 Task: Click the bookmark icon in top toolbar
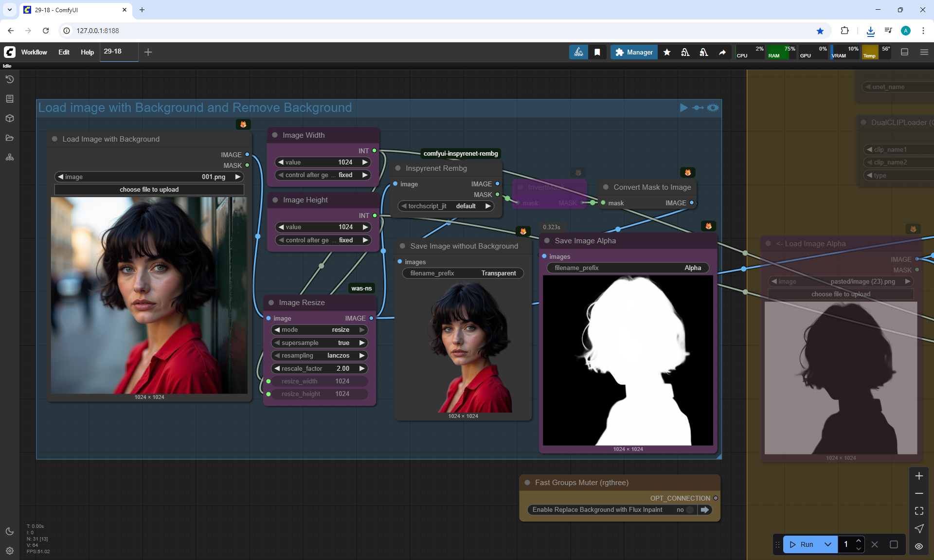[x=597, y=52]
